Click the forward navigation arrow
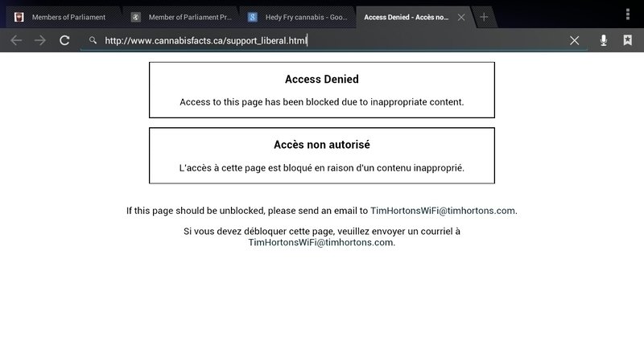Viewport: 644px width, 362px height. pos(40,40)
